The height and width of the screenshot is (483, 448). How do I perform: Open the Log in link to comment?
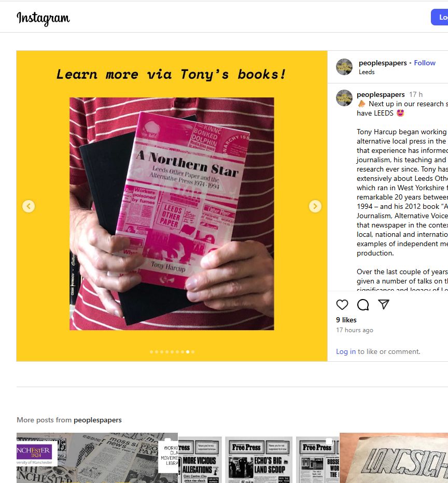click(346, 351)
